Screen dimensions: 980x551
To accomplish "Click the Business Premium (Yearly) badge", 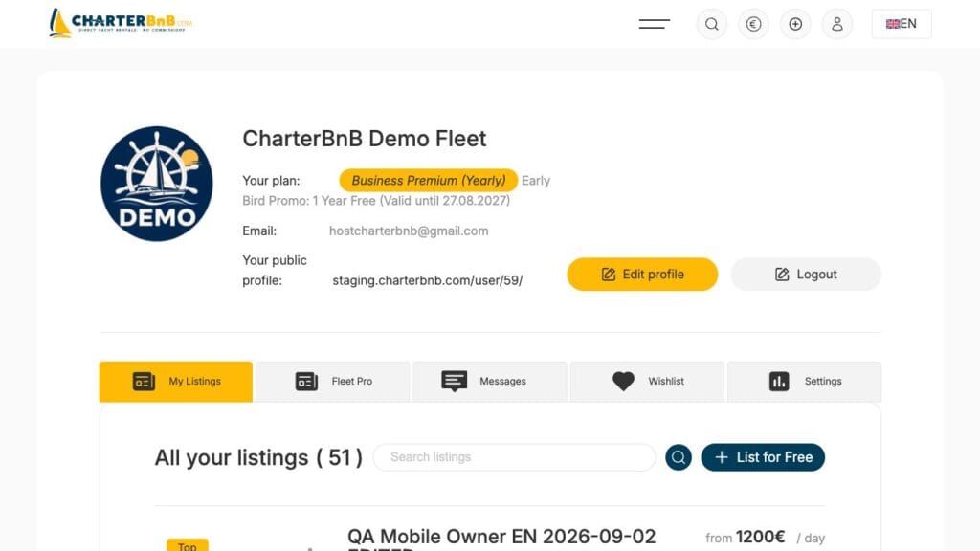I will point(429,181).
